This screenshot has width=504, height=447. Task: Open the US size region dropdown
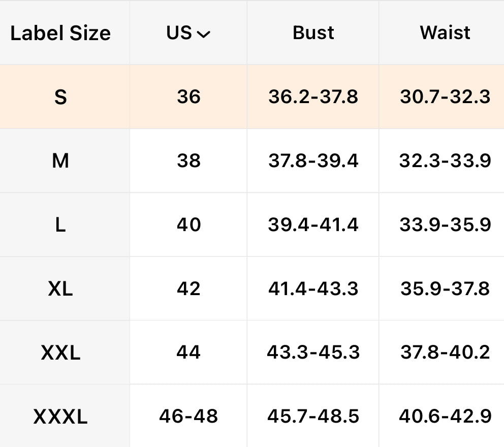(x=188, y=33)
